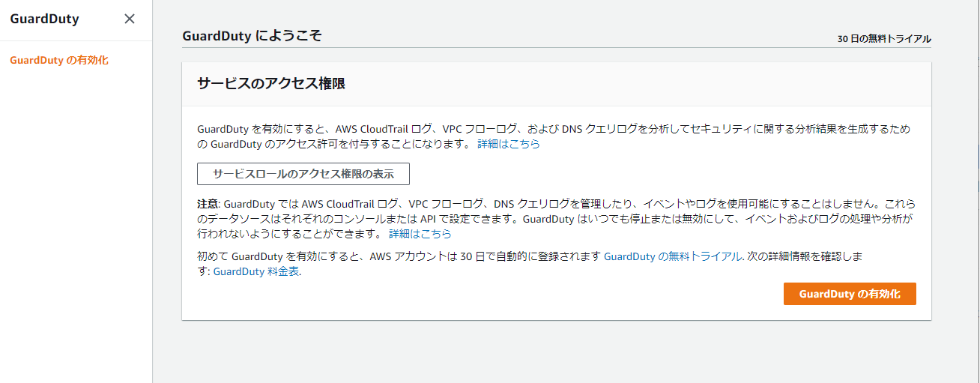Click the 'GuardDuty' sidebar title
This screenshot has width=980, height=383.
click(44, 19)
